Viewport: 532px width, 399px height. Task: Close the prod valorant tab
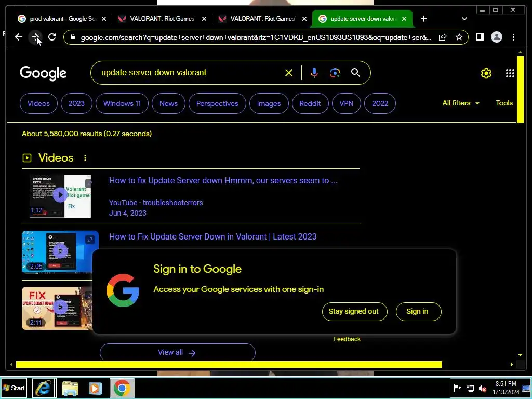pyautogui.click(x=104, y=19)
